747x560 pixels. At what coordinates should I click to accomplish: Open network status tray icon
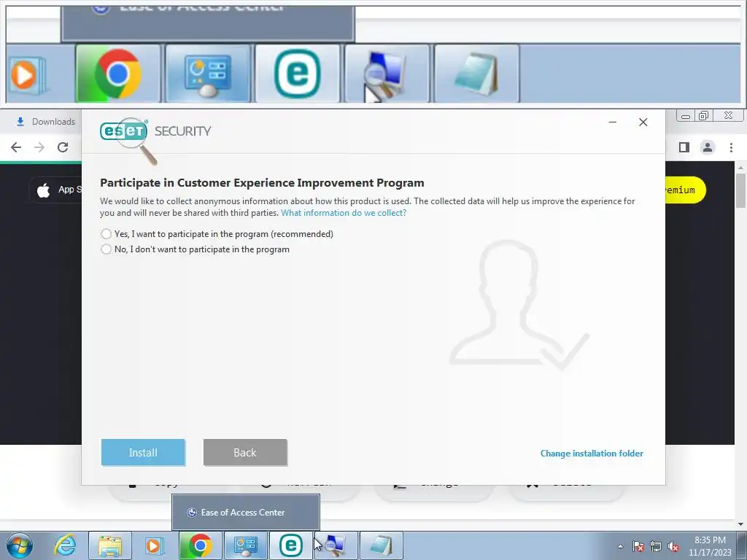point(656,546)
